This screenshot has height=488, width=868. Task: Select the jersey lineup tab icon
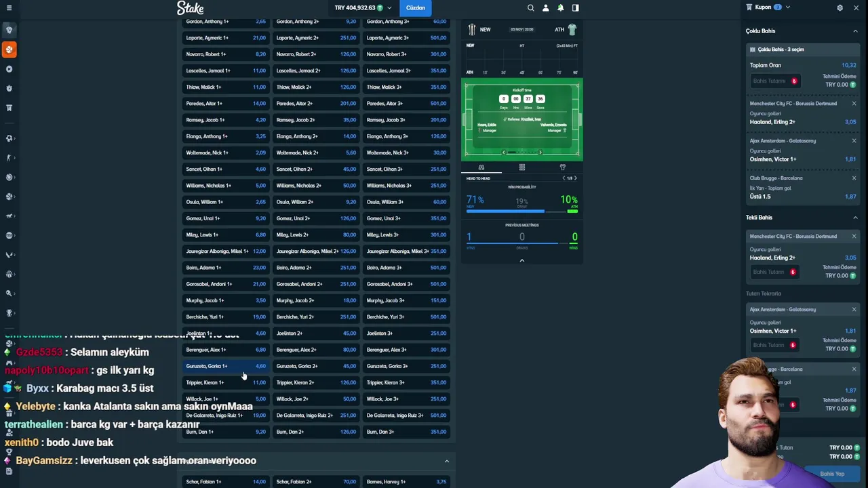pos(562,167)
